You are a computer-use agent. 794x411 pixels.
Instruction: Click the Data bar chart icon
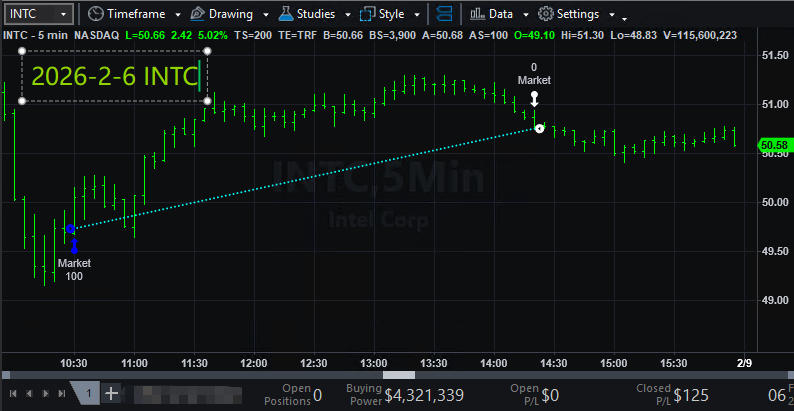coord(477,15)
